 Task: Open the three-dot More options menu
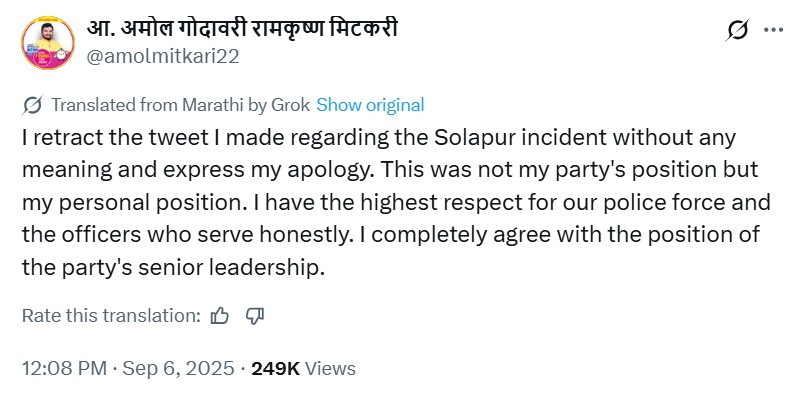click(773, 30)
